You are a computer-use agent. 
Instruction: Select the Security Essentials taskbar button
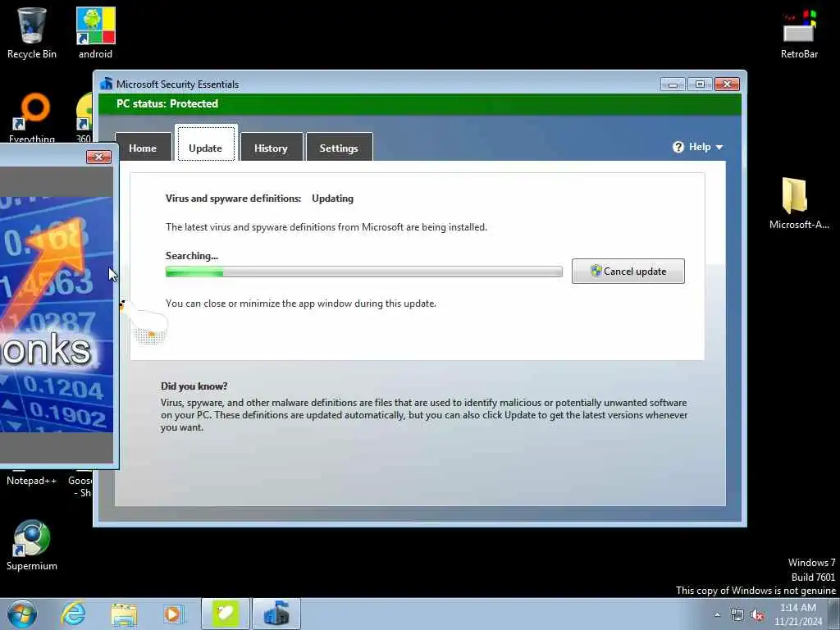(x=276, y=614)
